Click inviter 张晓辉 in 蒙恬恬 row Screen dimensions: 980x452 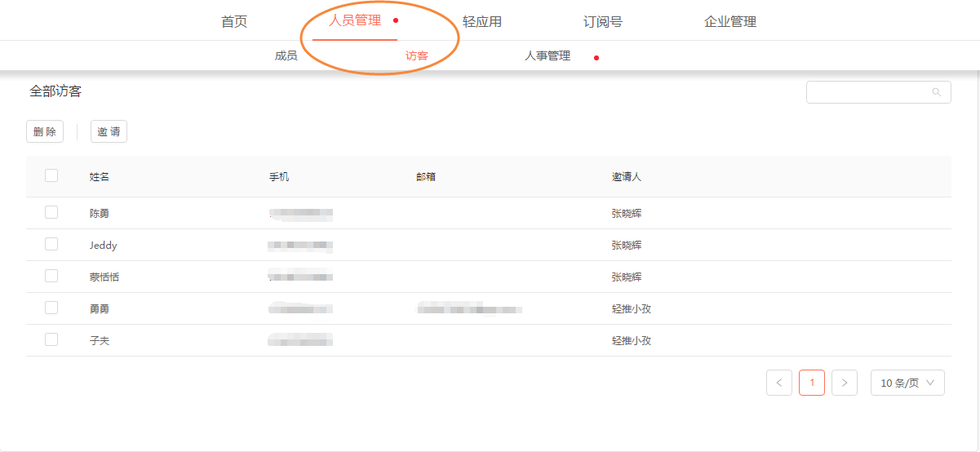627,277
